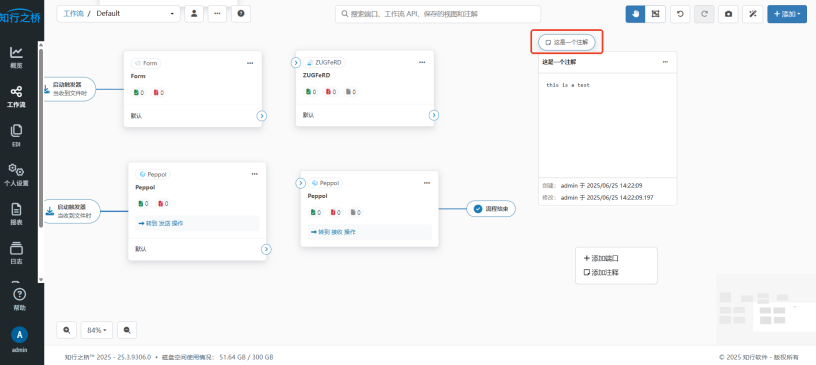Open the 添加 add dropdown button

tap(787, 14)
